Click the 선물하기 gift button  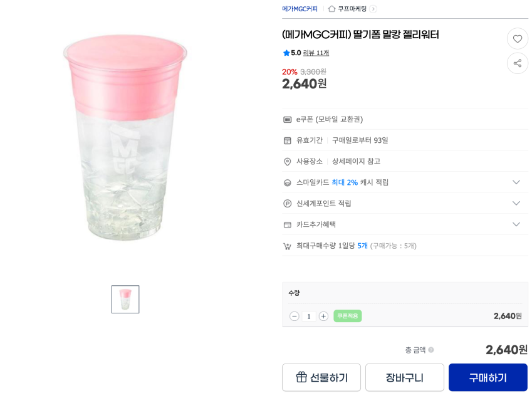321,377
